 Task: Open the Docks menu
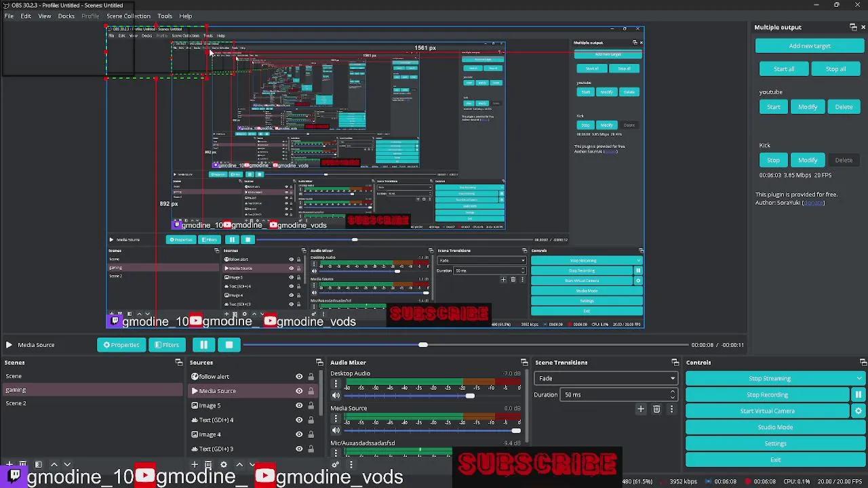coord(66,16)
